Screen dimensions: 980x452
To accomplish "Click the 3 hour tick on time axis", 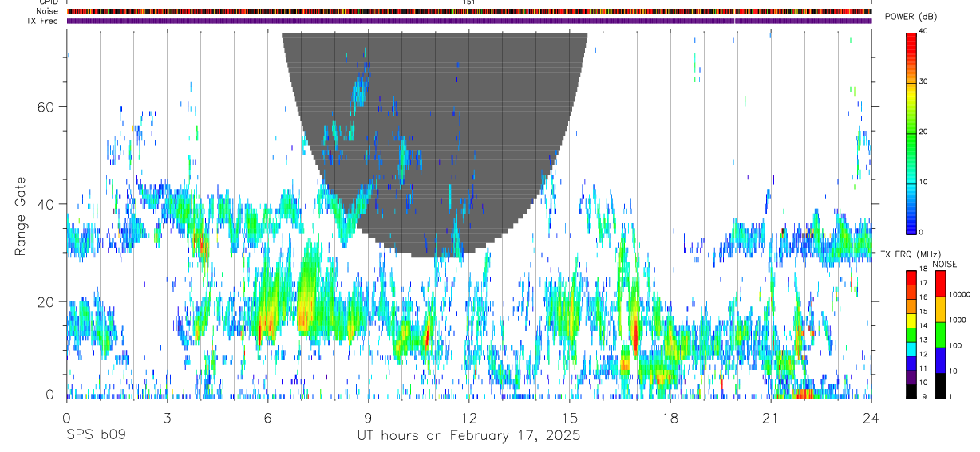I will [x=167, y=418].
